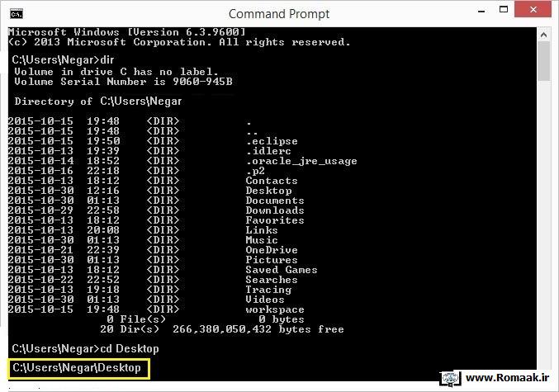
Task: Click the '.p2' directory entry
Action: [255, 171]
